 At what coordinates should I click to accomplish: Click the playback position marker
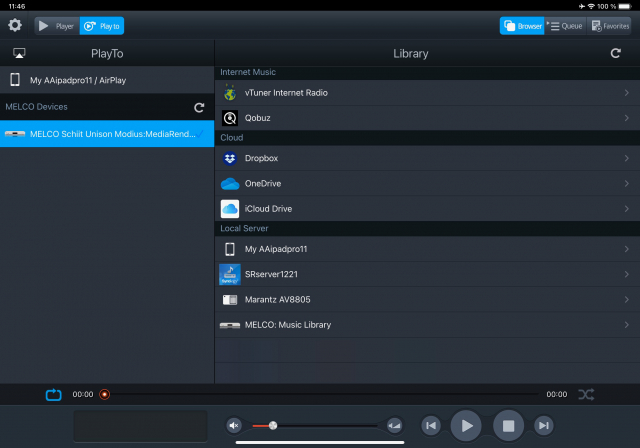(104, 395)
